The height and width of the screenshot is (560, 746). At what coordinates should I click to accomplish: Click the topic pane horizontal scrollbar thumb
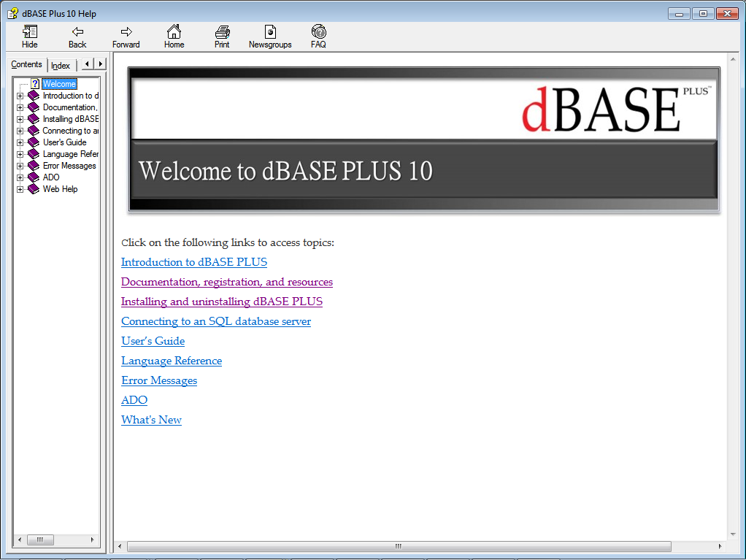(x=399, y=546)
